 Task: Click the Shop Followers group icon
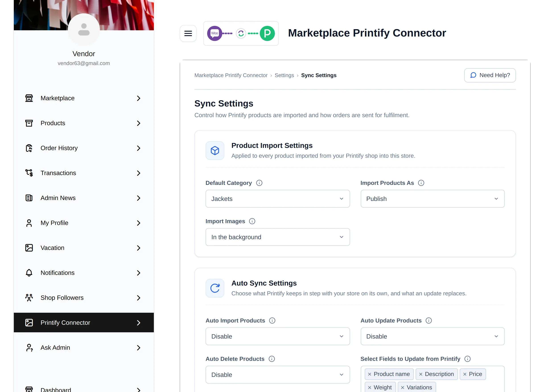(29, 298)
